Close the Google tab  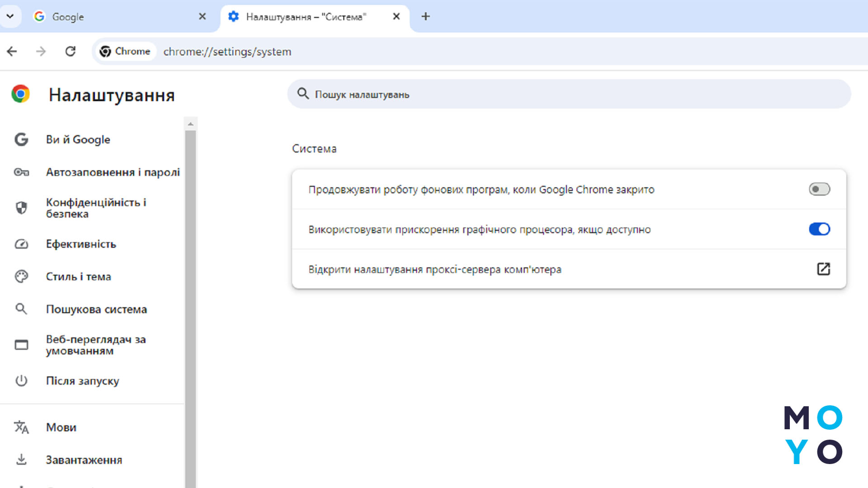(202, 17)
